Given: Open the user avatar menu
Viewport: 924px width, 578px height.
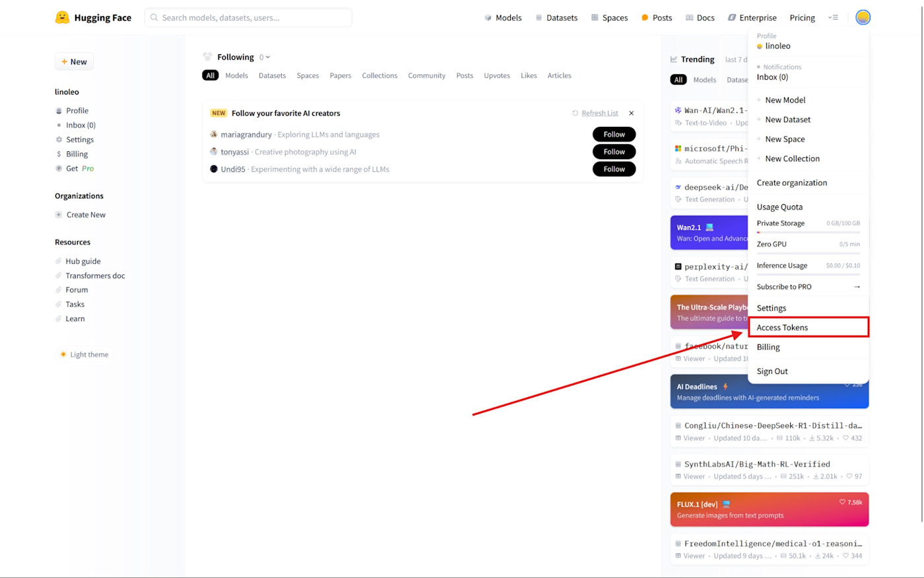Looking at the screenshot, I should point(863,18).
